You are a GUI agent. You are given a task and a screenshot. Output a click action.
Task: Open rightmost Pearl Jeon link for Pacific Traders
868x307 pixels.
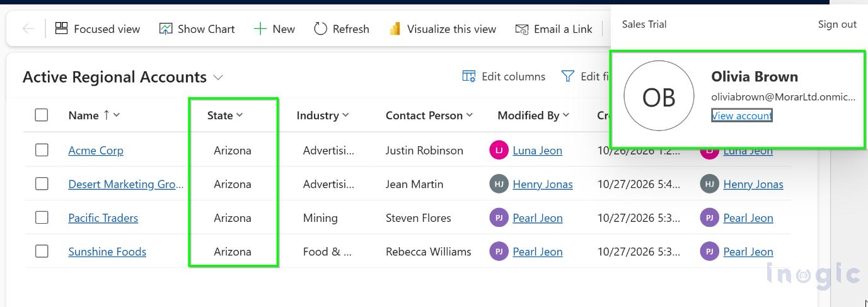(x=748, y=218)
